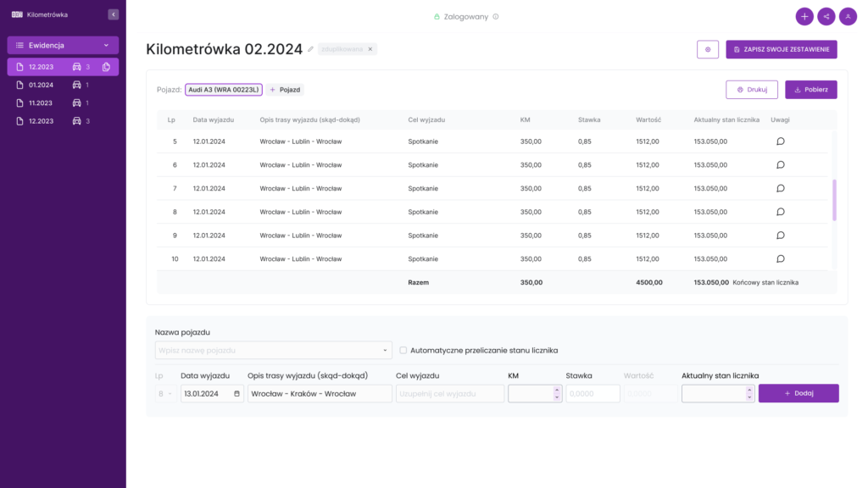Open the Lp dropdown in the entry row

(167, 393)
